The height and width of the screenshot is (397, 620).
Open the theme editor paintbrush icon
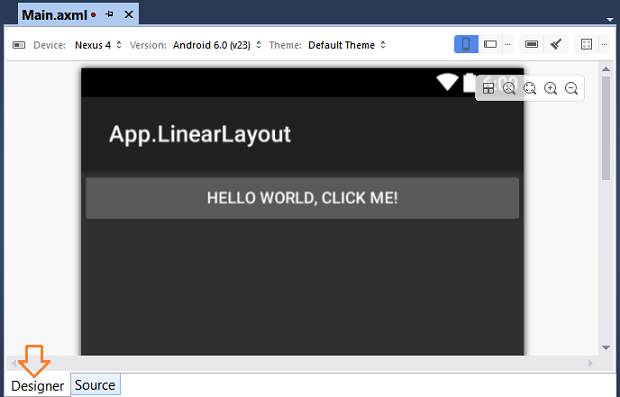coord(556,44)
